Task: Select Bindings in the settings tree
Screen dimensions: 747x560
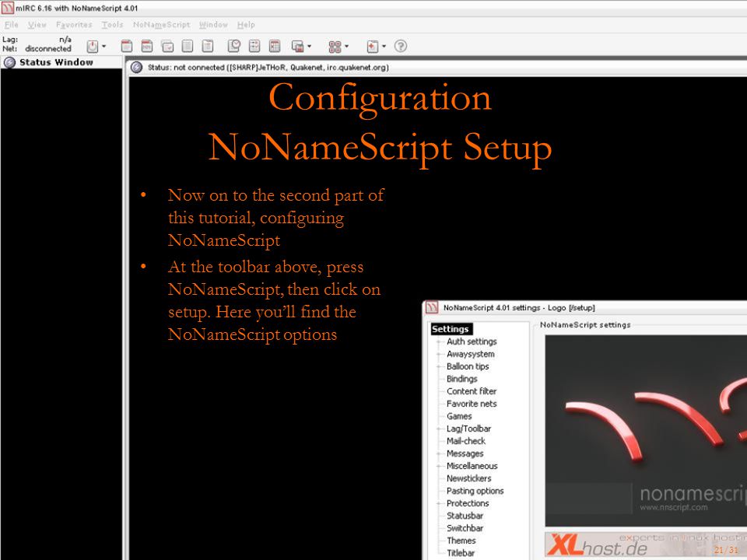Action: pos(461,379)
